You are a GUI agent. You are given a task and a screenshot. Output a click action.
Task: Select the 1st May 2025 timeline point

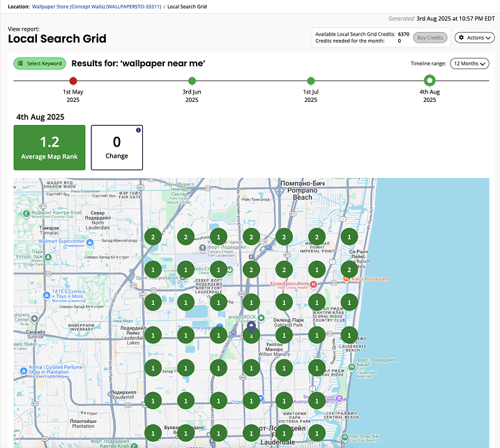pyautogui.click(x=73, y=82)
